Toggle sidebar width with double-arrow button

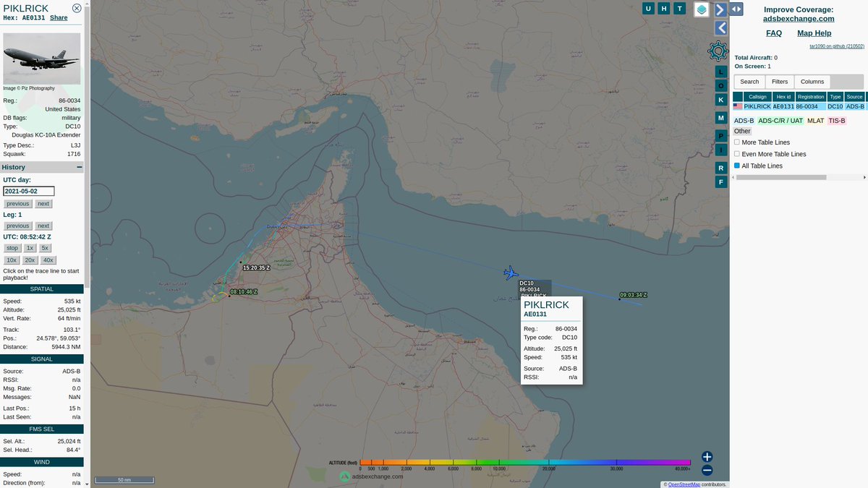[x=736, y=9]
